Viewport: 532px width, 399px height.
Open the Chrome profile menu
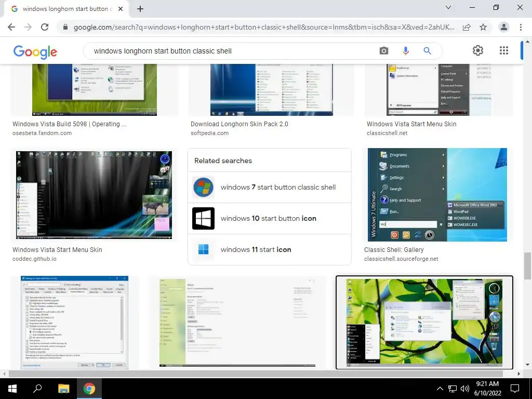(x=504, y=27)
